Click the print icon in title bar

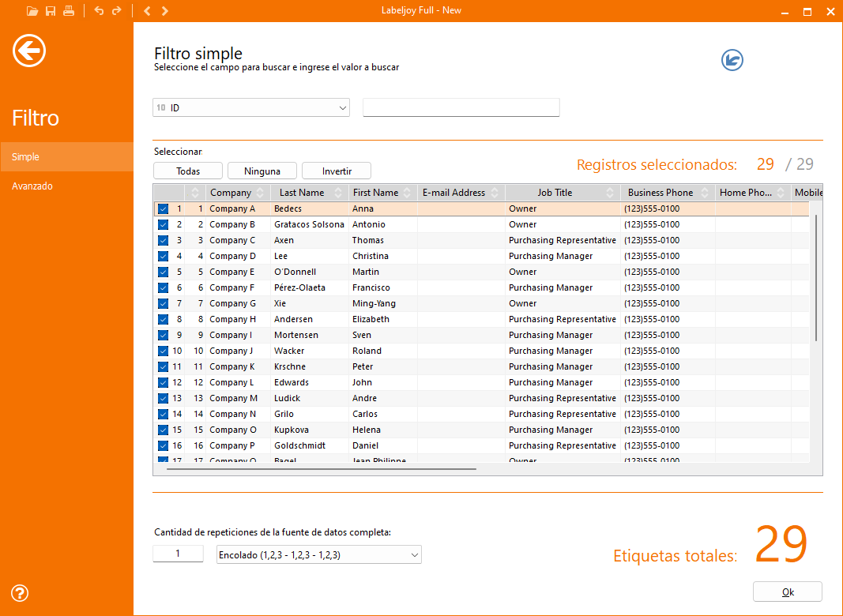pos(69,11)
